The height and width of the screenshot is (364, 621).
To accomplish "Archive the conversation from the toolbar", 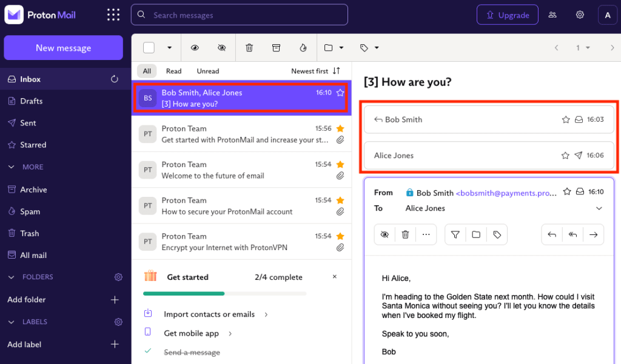I will click(x=276, y=47).
